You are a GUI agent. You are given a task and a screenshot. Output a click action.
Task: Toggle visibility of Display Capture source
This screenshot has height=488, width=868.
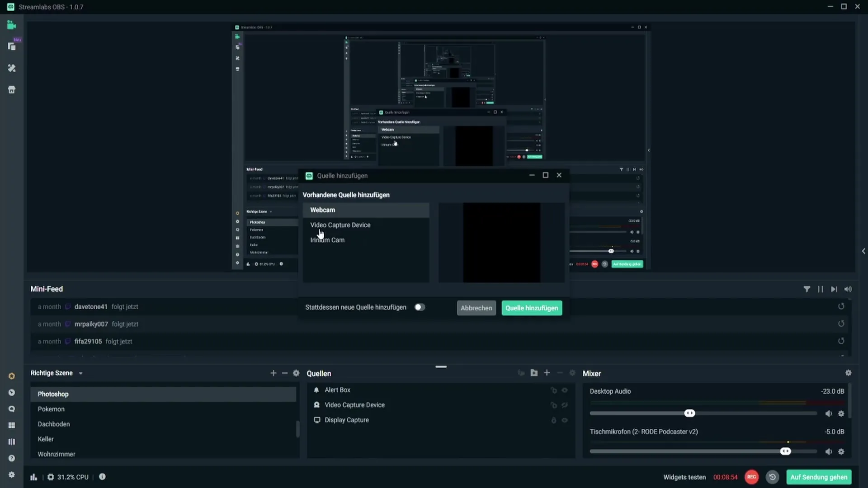coord(565,420)
